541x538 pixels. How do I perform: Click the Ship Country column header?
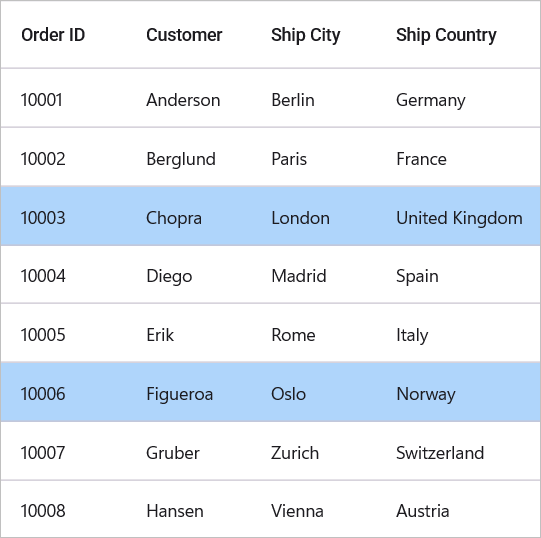[446, 35]
